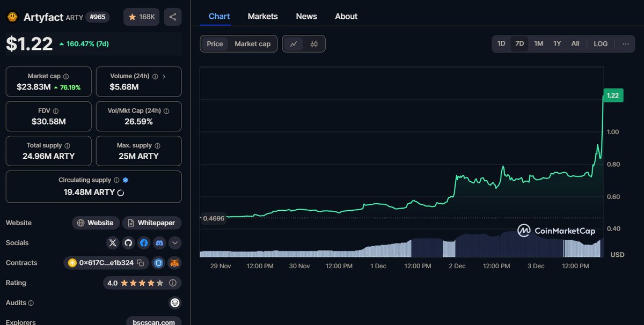Image resolution: width=644 pixels, height=325 pixels.
Task: Open info icon next to Circulating supply
Action: point(116,180)
